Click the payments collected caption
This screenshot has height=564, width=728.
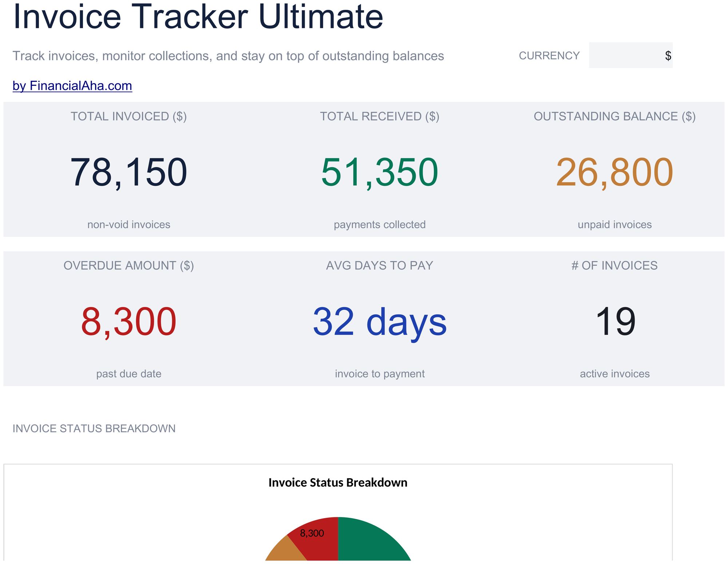click(380, 225)
